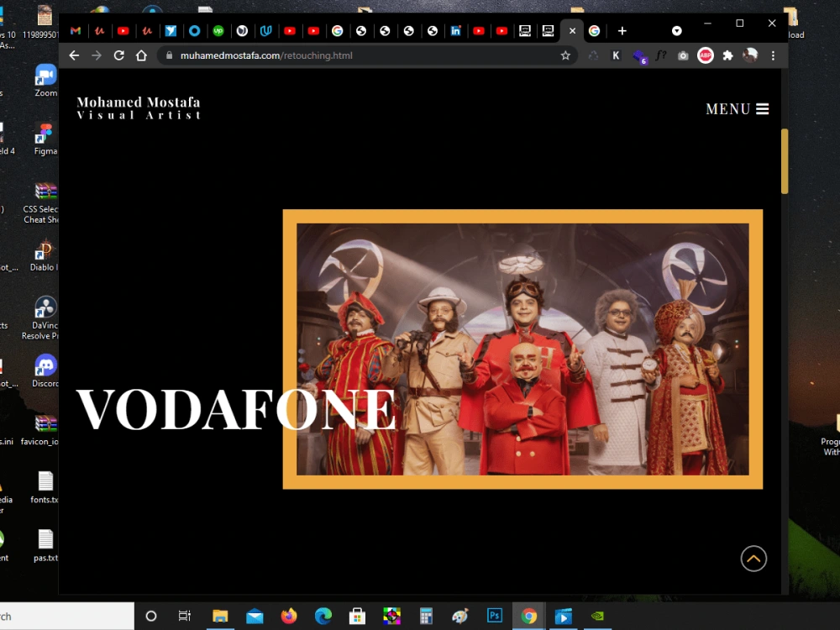Open the Paint palette app on taskbar
This screenshot has width=840, height=630.
tap(460, 616)
